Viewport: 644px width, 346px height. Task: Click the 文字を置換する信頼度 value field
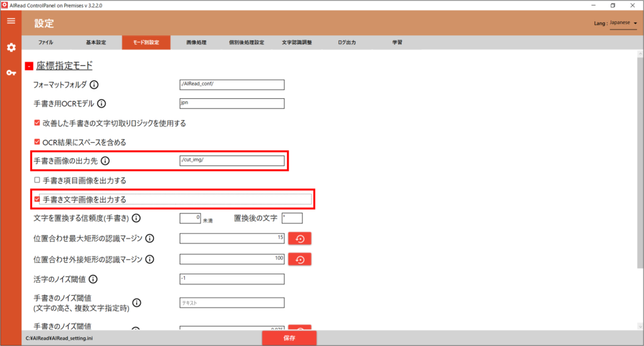click(190, 218)
